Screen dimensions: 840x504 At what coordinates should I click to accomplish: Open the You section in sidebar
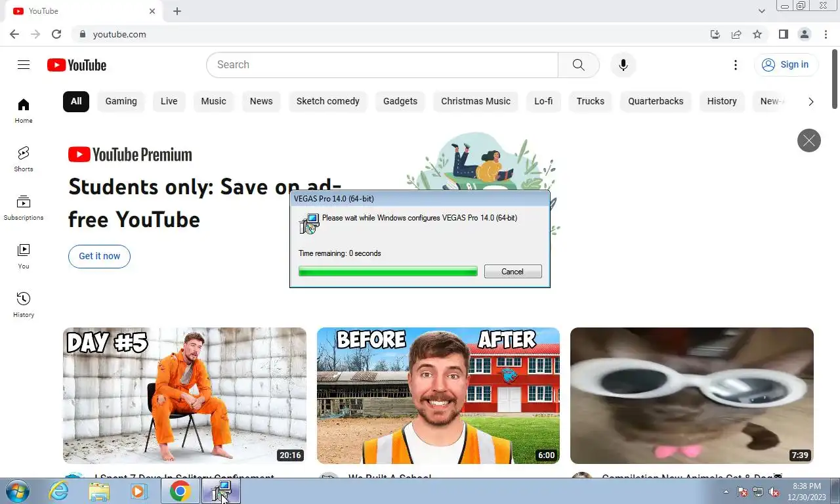[x=24, y=257]
